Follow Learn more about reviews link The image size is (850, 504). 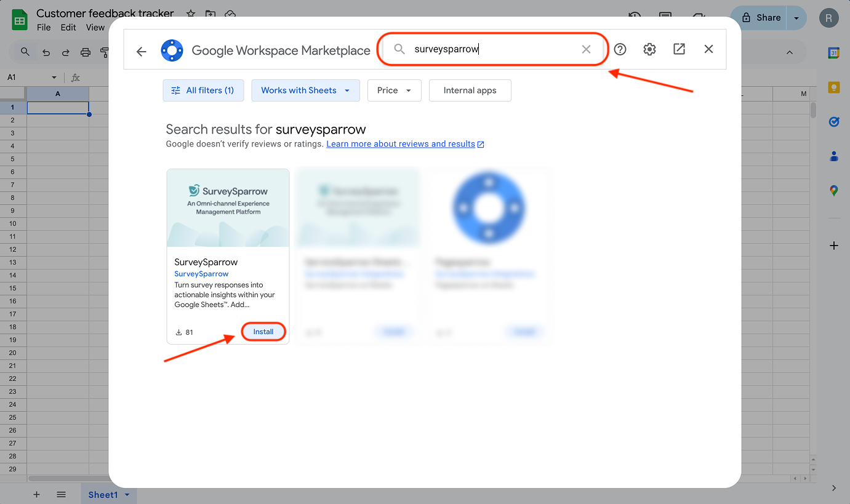(x=401, y=144)
